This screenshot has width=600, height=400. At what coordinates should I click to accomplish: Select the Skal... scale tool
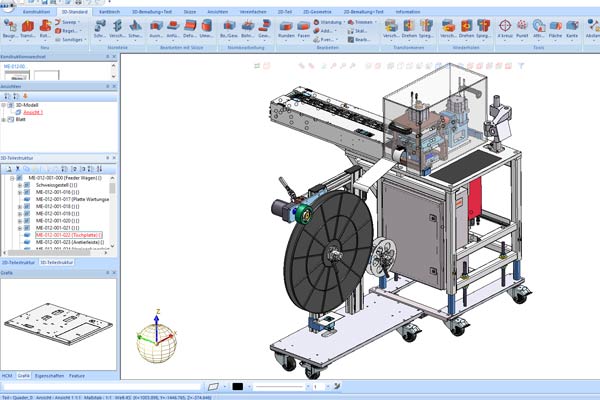pyautogui.click(x=358, y=31)
